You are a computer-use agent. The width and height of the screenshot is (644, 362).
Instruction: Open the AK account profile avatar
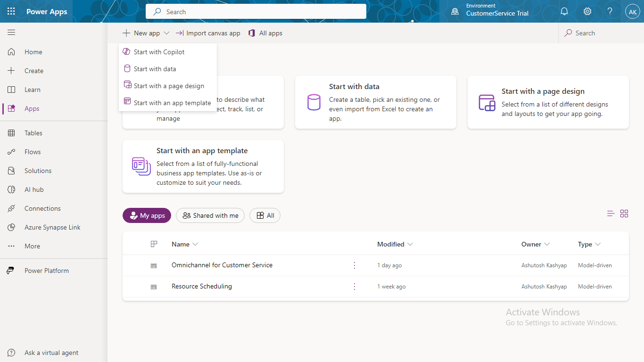tap(632, 11)
